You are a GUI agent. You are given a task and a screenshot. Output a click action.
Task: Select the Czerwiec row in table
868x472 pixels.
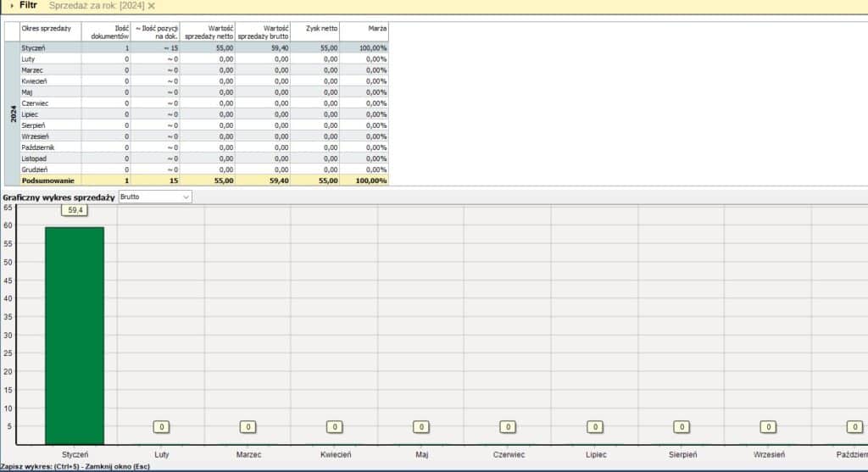[50, 103]
